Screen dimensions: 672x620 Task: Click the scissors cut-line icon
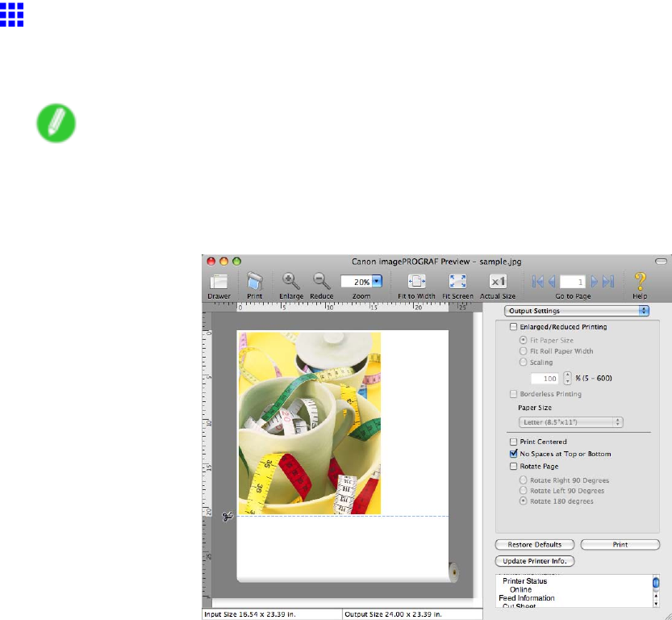[x=227, y=516]
